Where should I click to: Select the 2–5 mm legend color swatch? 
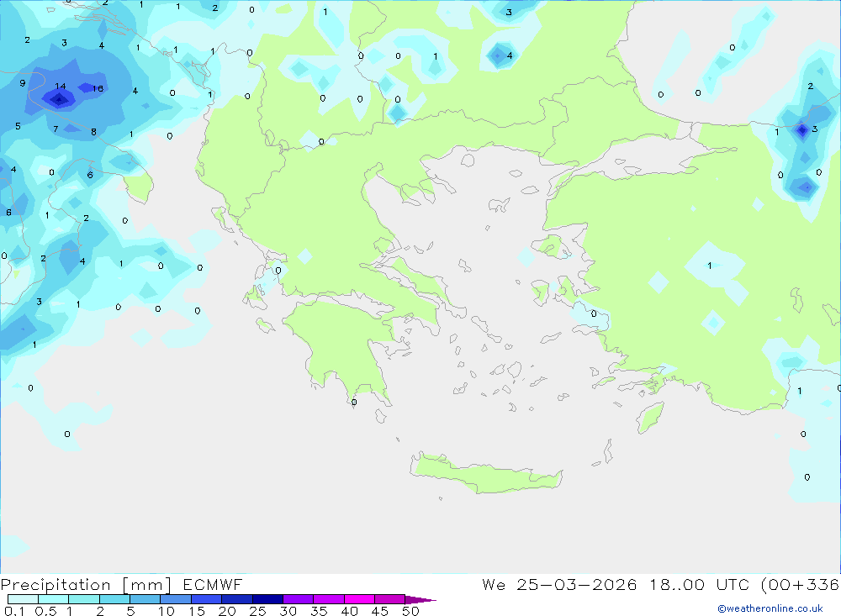(114, 599)
